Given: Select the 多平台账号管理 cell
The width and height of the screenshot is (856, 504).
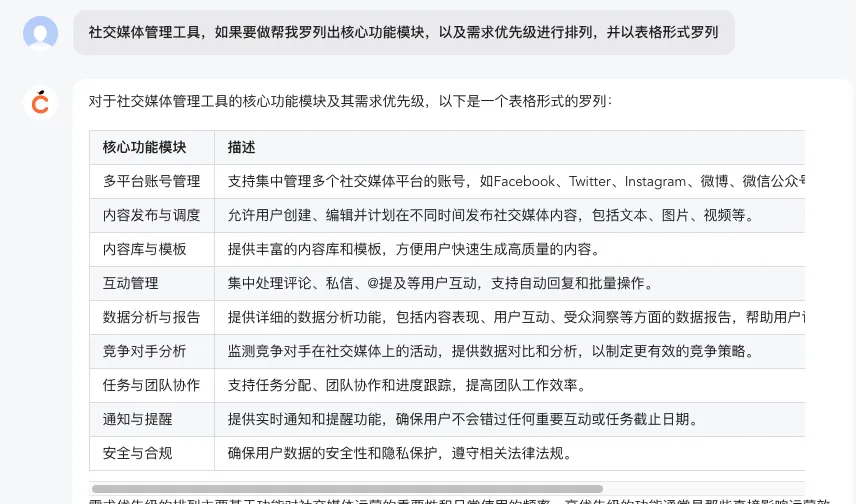Looking at the screenshot, I should (152, 181).
